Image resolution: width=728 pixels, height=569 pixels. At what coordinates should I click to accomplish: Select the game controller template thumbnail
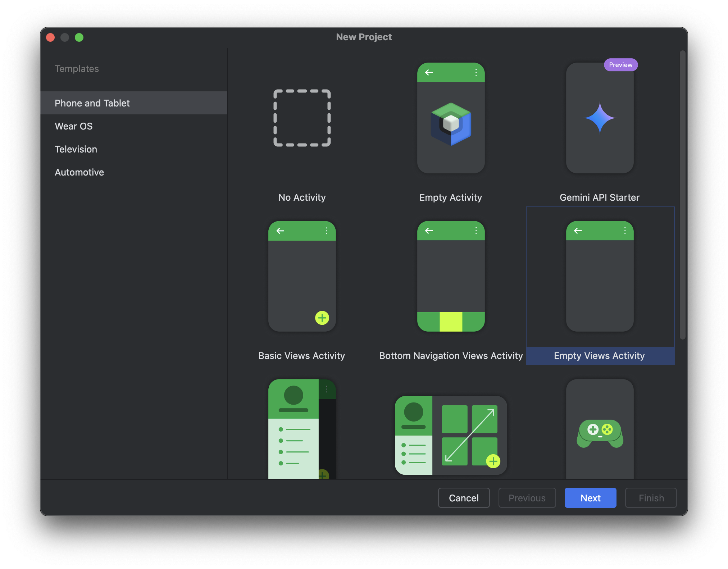[x=600, y=429]
